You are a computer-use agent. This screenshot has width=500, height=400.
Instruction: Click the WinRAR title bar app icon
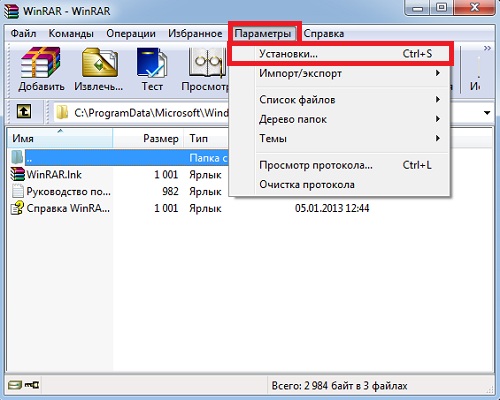coord(11,11)
